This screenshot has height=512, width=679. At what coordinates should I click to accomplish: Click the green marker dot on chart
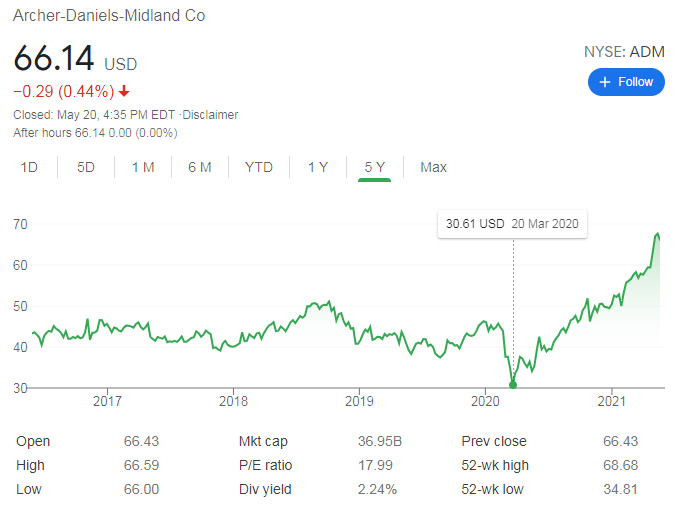pos(513,385)
